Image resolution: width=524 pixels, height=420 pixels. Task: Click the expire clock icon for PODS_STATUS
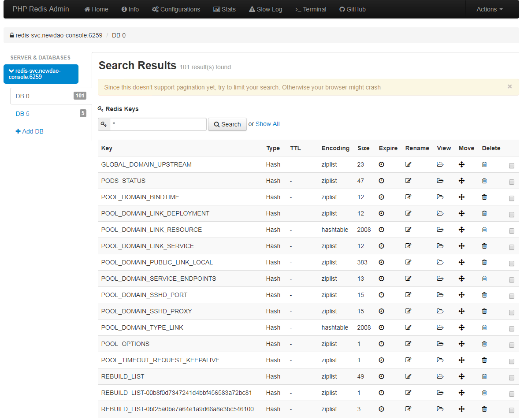382,181
